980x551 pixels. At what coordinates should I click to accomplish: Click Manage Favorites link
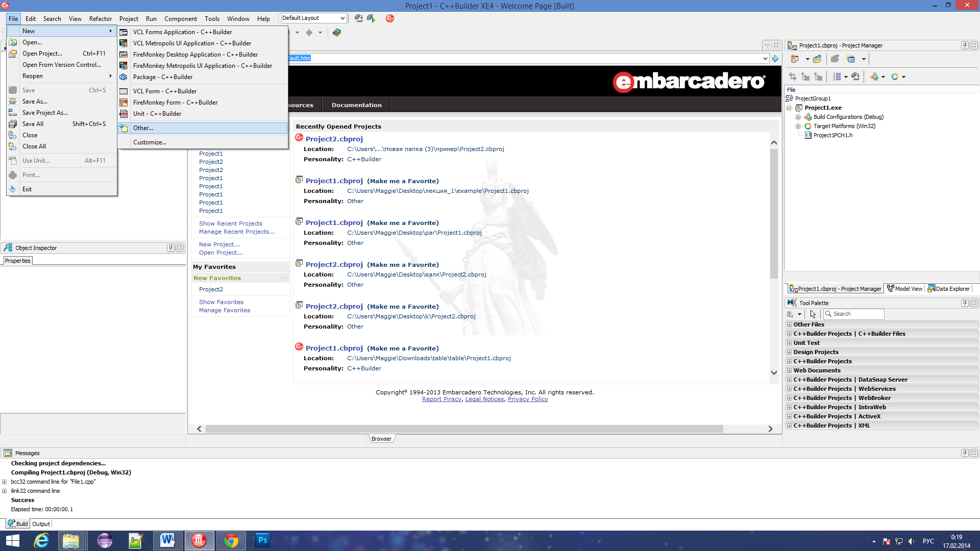tap(225, 310)
